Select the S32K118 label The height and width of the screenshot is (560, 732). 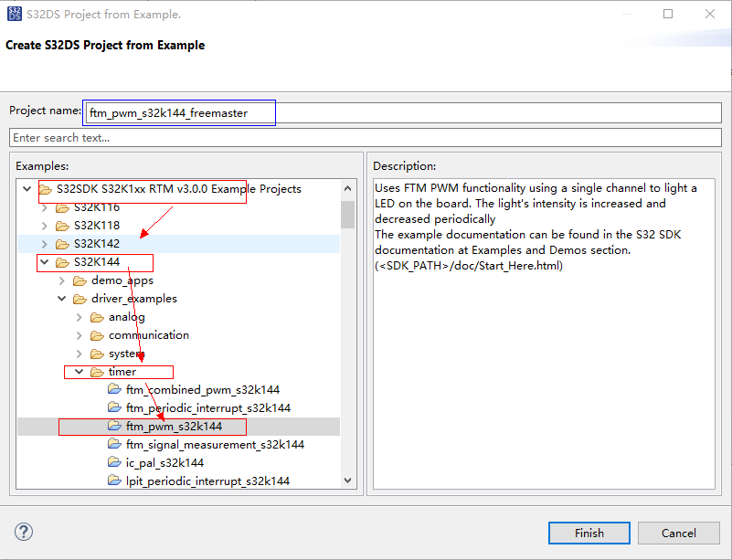(97, 226)
